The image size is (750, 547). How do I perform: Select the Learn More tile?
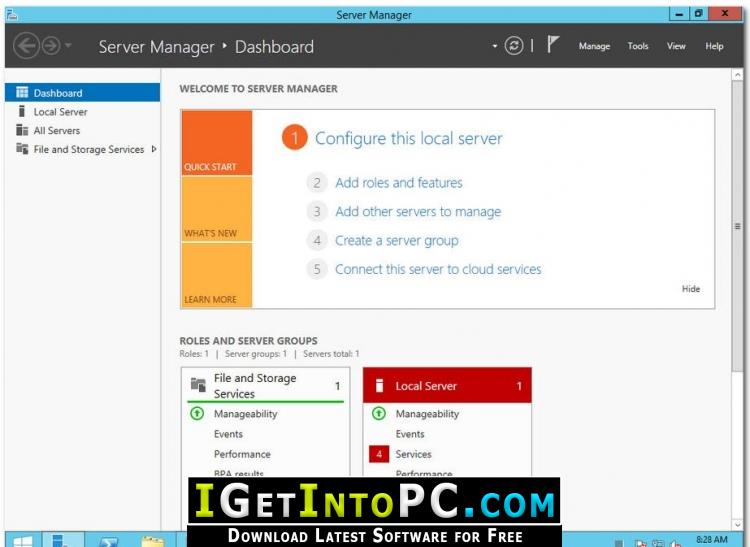point(217,275)
